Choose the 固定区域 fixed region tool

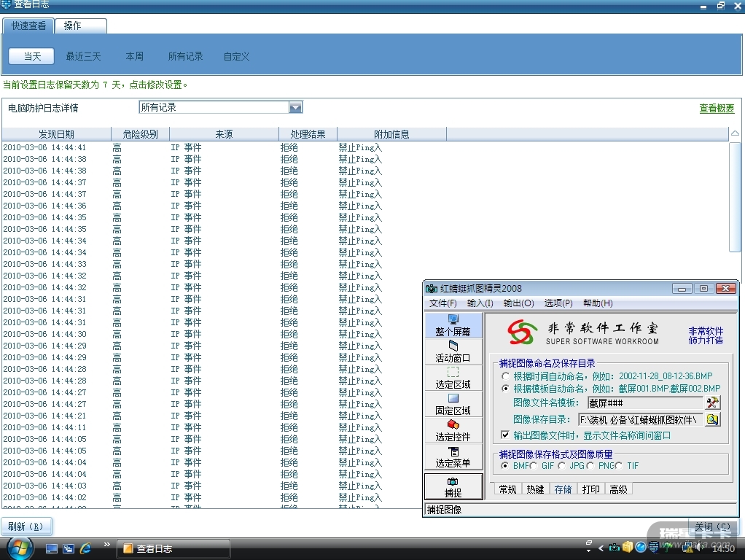coord(453,404)
